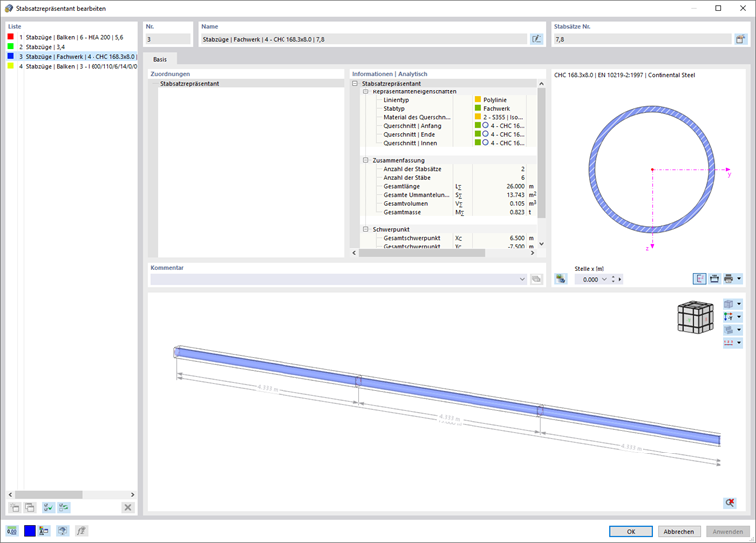Click the green color swatch of list item 2

pyautogui.click(x=11, y=47)
